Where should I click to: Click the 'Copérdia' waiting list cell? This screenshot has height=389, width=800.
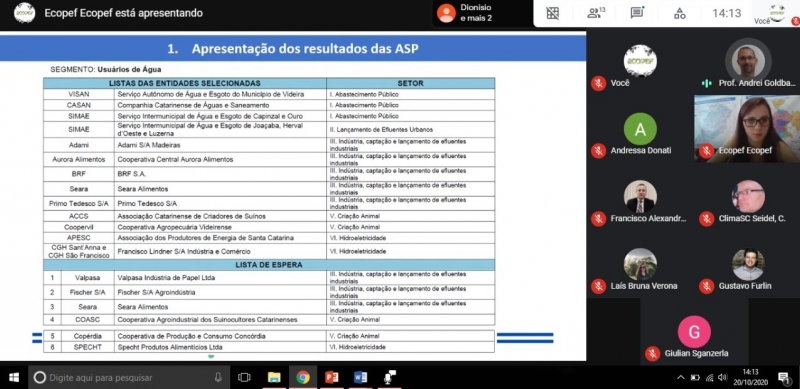[x=87, y=336]
